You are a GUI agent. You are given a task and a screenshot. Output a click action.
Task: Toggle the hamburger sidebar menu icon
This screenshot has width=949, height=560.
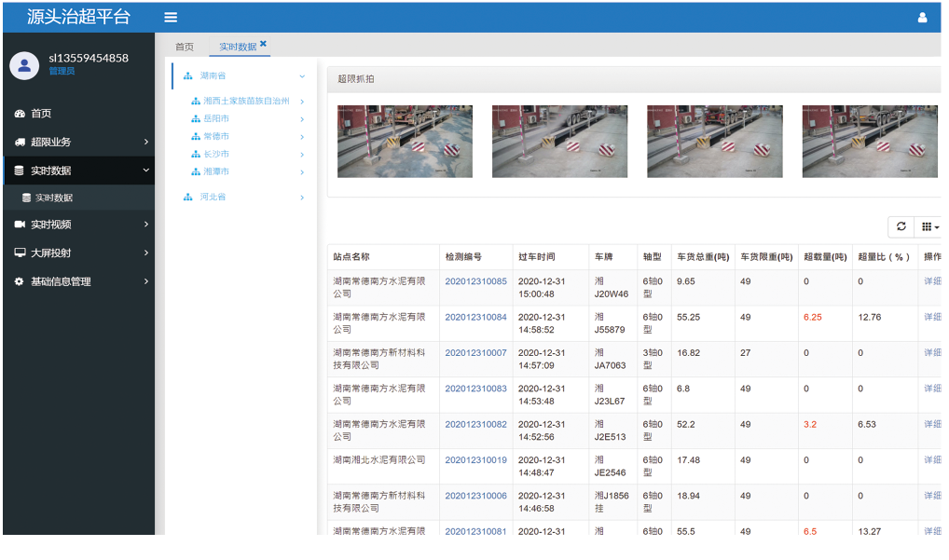171,18
